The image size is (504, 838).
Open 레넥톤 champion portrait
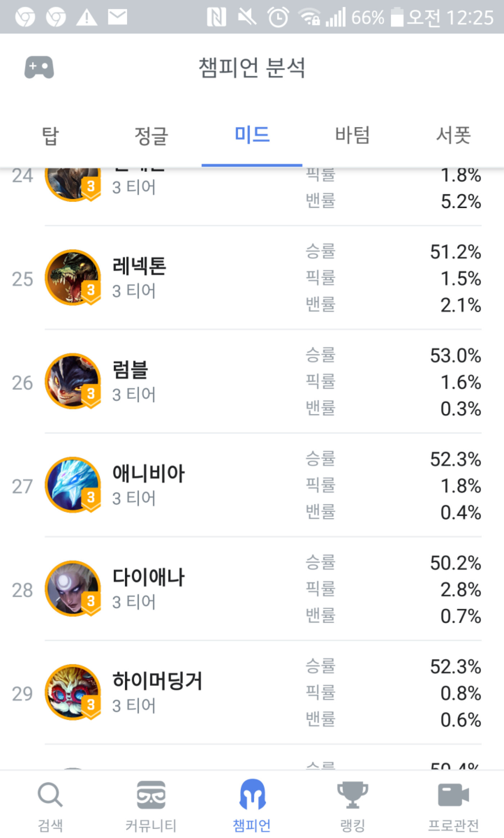coord(73,277)
